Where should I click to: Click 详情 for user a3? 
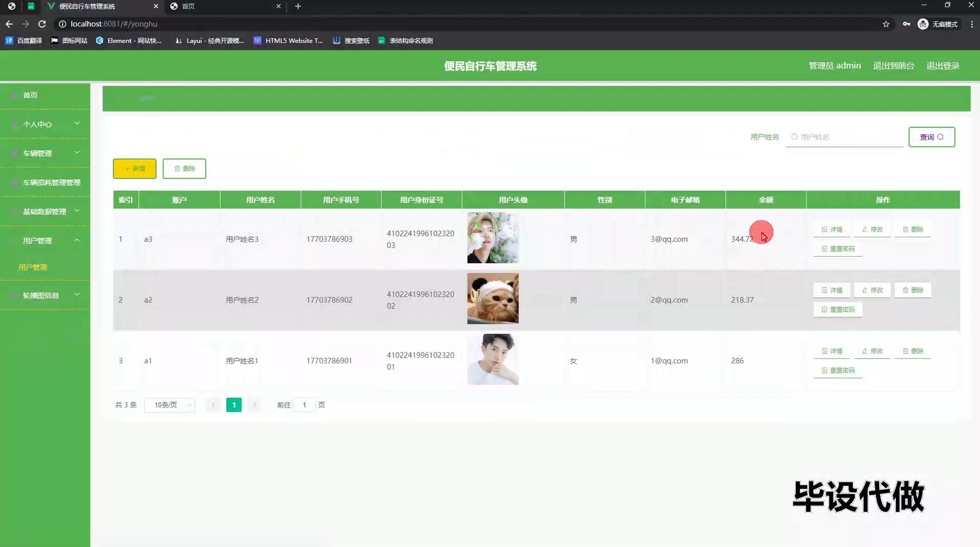click(x=832, y=230)
